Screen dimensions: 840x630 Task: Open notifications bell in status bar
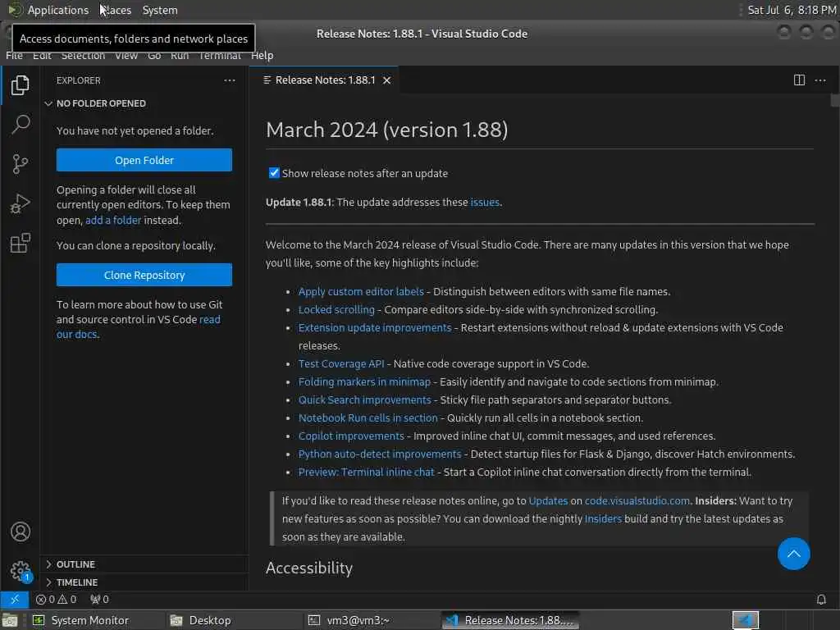tap(820, 600)
